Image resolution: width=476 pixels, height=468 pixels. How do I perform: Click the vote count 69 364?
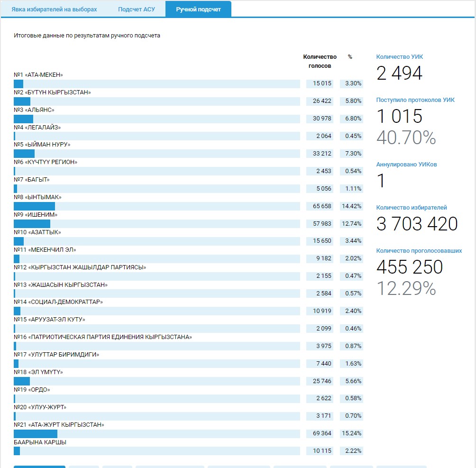[x=322, y=434]
